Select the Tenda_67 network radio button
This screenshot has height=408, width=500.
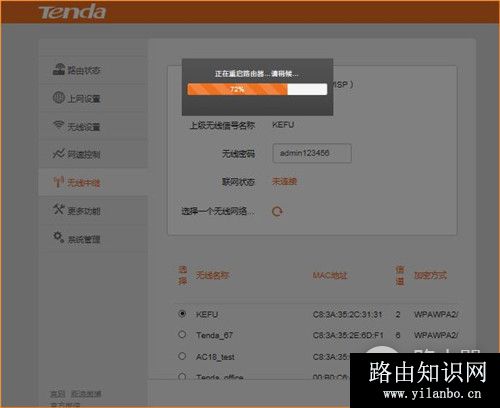(x=182, y=334)
